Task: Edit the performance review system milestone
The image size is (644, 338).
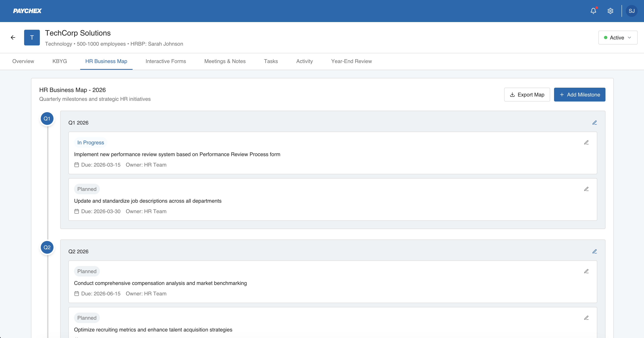Action: tap(586, 142)
